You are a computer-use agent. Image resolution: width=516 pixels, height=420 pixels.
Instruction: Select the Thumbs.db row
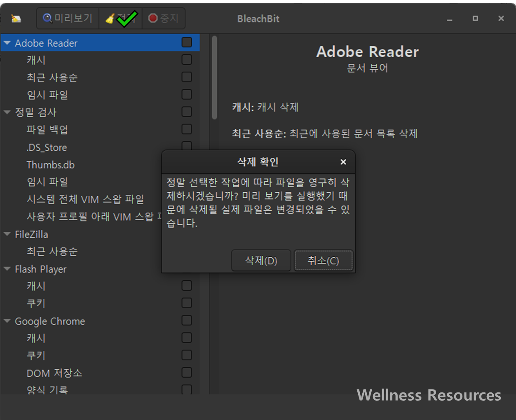point(81,164)
